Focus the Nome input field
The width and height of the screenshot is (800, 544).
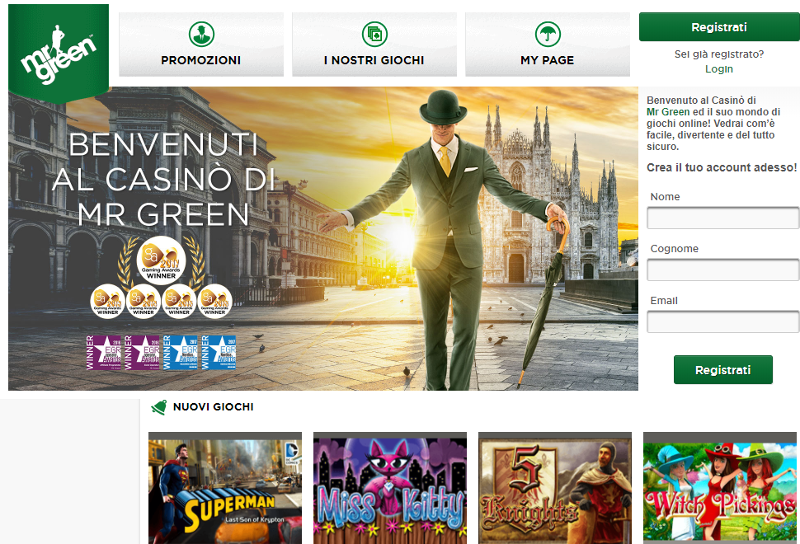[x=723, y=218]
